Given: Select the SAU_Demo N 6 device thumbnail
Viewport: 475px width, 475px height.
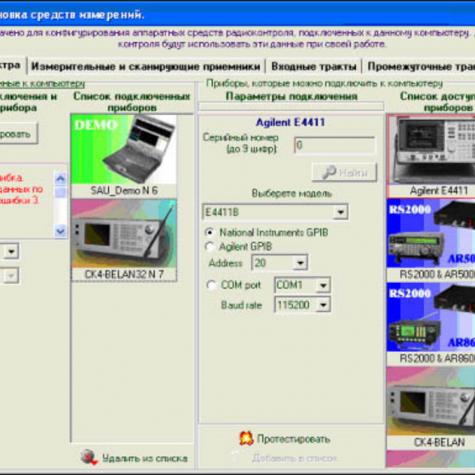Looking at the screenshot, I should coord(124,150).
